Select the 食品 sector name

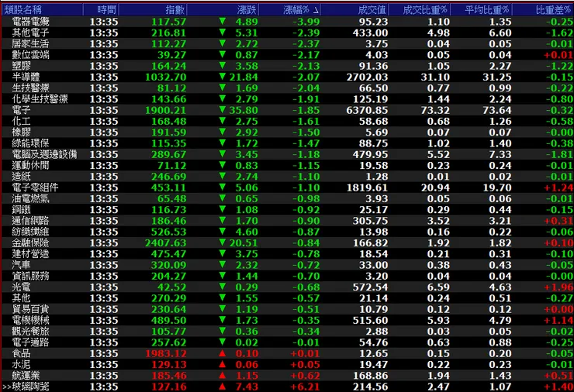(x=21, y=353)
